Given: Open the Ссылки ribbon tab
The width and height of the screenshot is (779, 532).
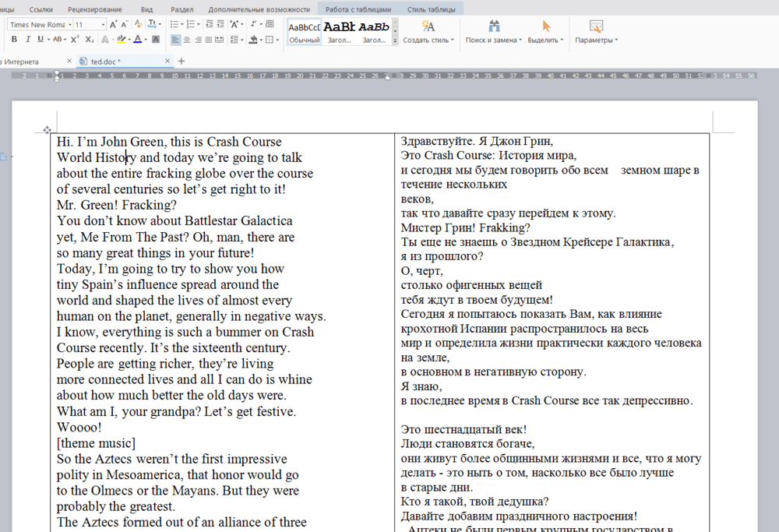Looking at the screenshot, I should click(41, 9).
